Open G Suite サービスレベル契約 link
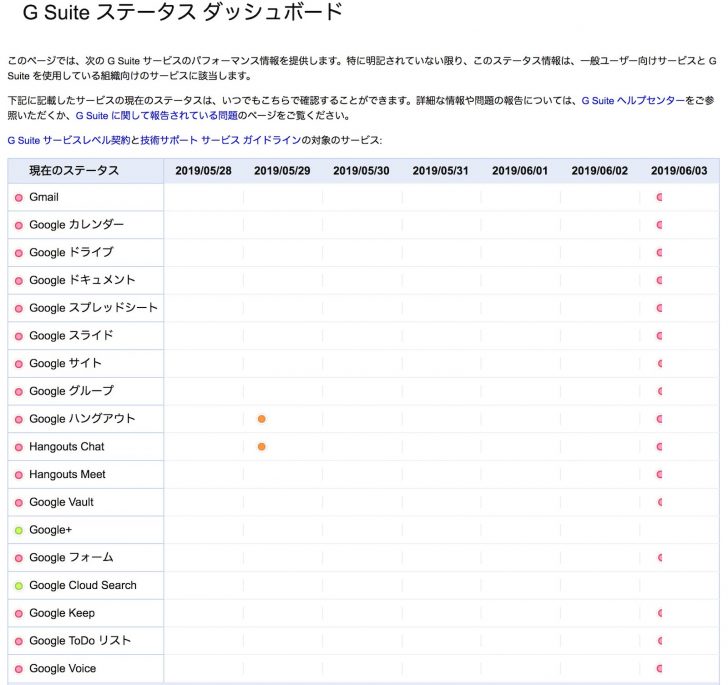Viewport: 728px width, 685px height. pos(69,140)
